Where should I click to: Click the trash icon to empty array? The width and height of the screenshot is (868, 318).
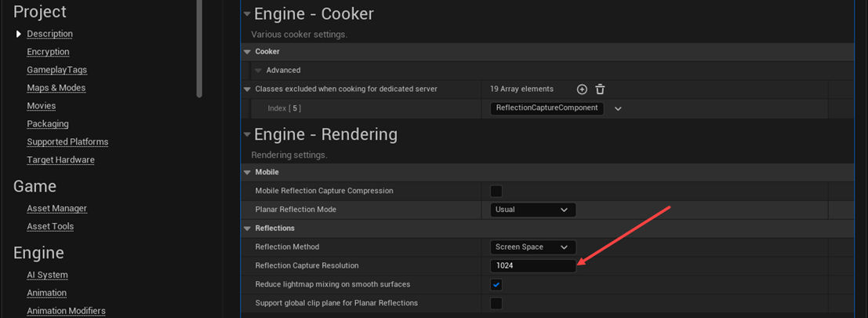(600, 90)
